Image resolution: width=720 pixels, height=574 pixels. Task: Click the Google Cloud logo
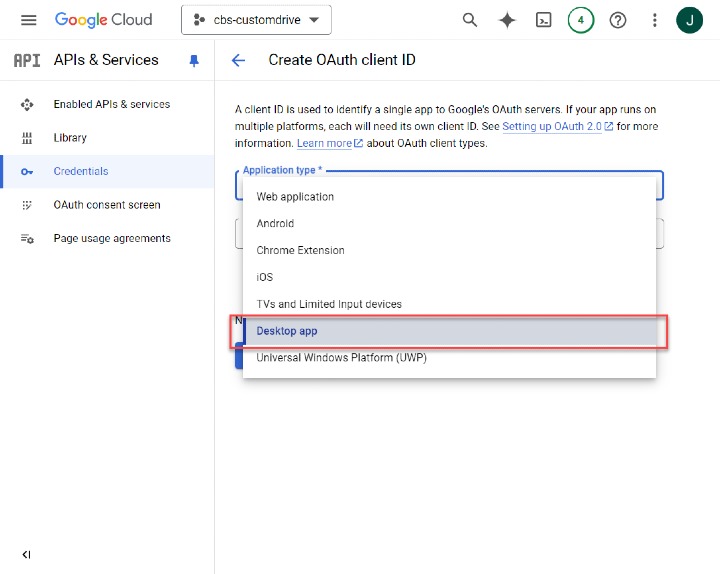(104, 20)
